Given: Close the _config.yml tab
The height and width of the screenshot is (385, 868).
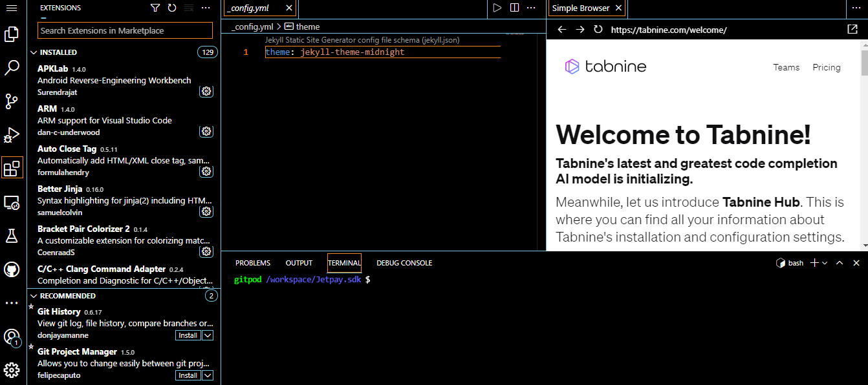Looking at the screenshot, I should [x=289, y=8].
